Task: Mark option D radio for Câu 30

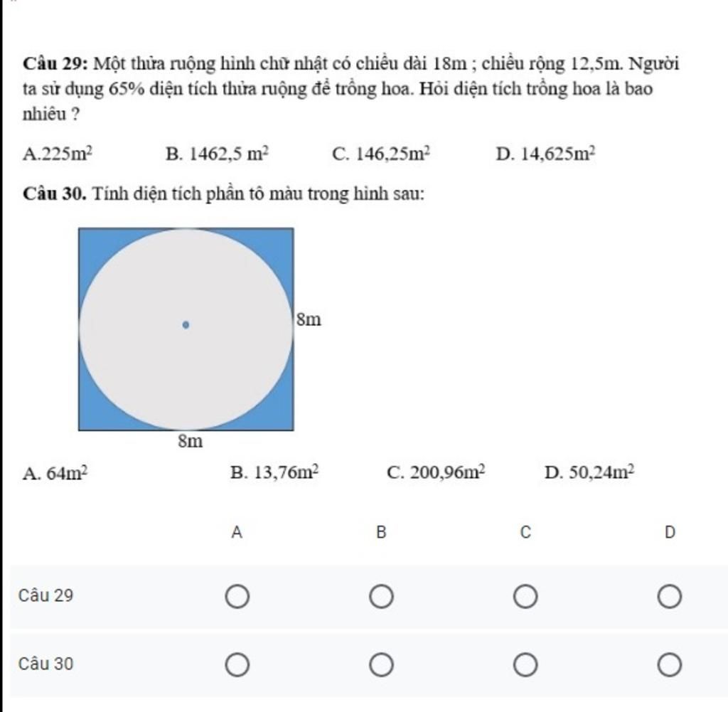Action: point(669,666)
